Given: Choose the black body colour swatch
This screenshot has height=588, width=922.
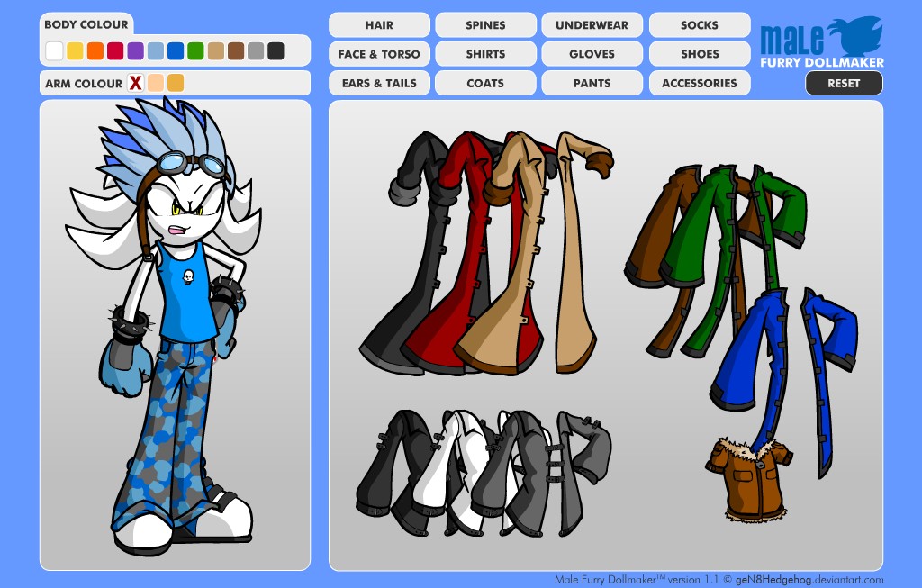Looking at the screenshot, I should click(x=276, y=51).
